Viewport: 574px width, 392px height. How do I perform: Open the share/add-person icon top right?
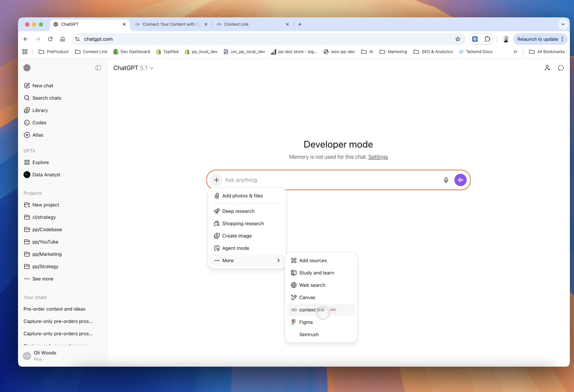pos(547,68)
